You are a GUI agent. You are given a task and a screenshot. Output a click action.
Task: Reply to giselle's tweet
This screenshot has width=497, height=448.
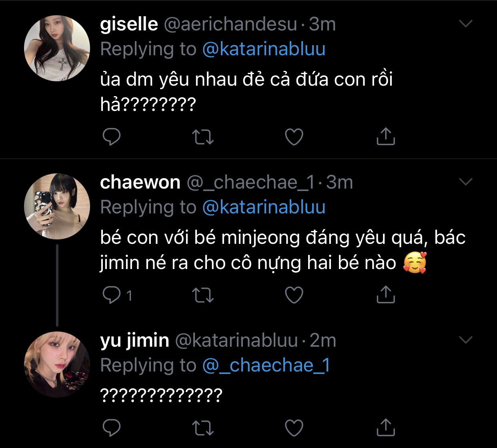click(112, 137)
